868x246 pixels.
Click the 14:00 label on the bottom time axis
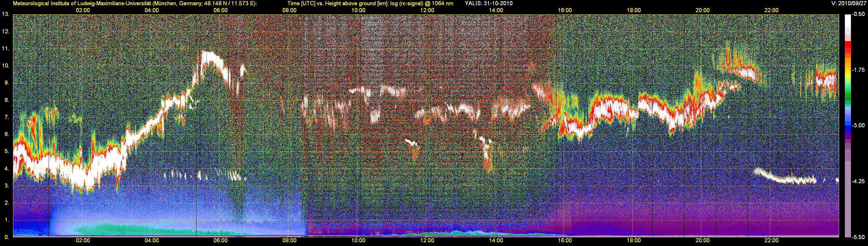(x=496, y=241)
